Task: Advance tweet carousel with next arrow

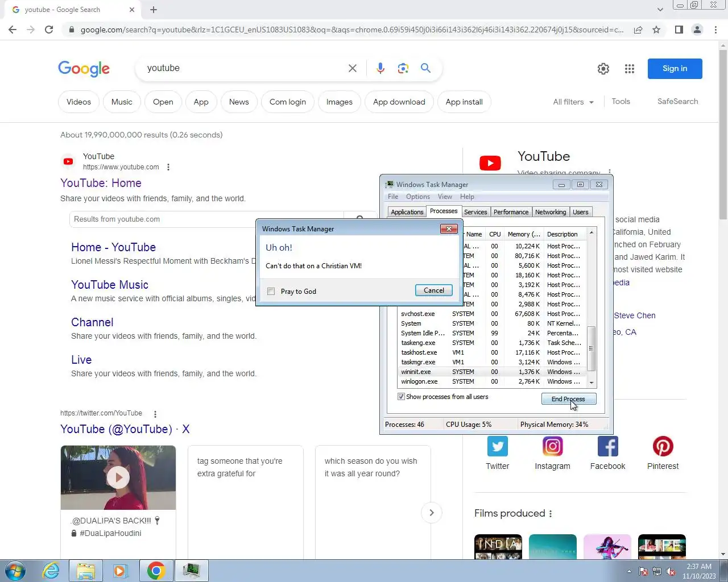Action: [432, 513]
